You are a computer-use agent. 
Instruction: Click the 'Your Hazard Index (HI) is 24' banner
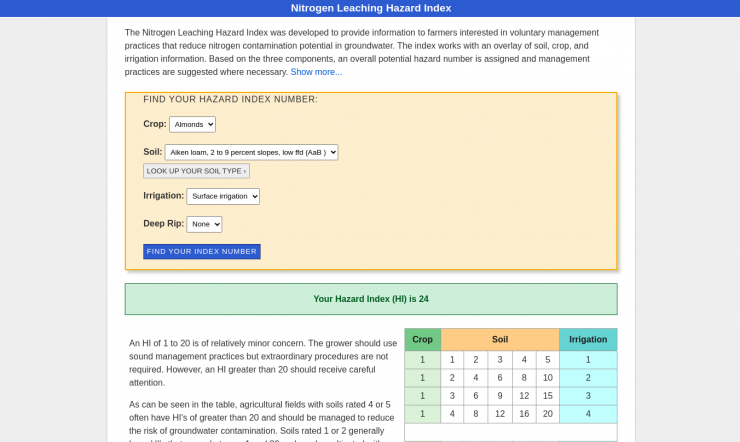pyautogui.click(x=371, y=299)
